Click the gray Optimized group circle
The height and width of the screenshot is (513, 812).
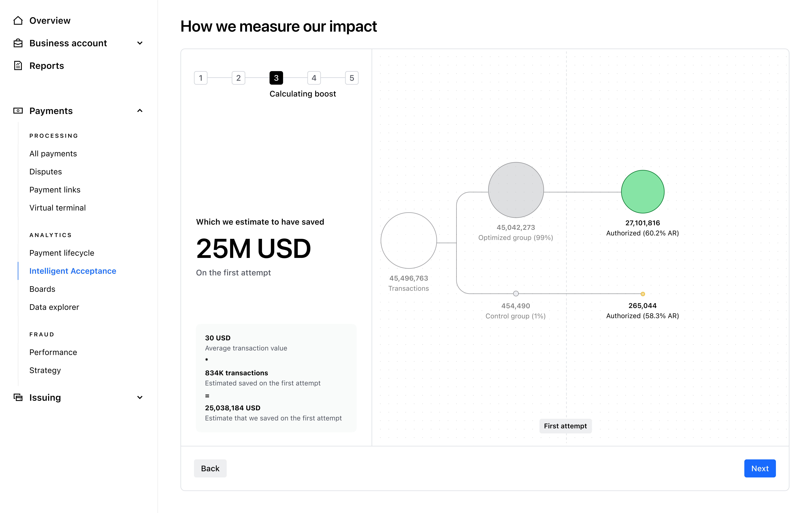[x=516, y=190]
